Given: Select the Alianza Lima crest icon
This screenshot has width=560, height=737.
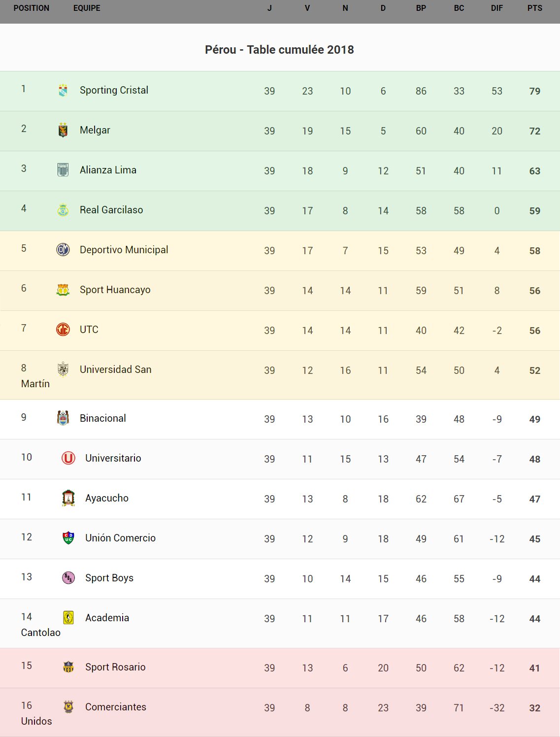Looking at the screenshot, I should click(63, 170).
